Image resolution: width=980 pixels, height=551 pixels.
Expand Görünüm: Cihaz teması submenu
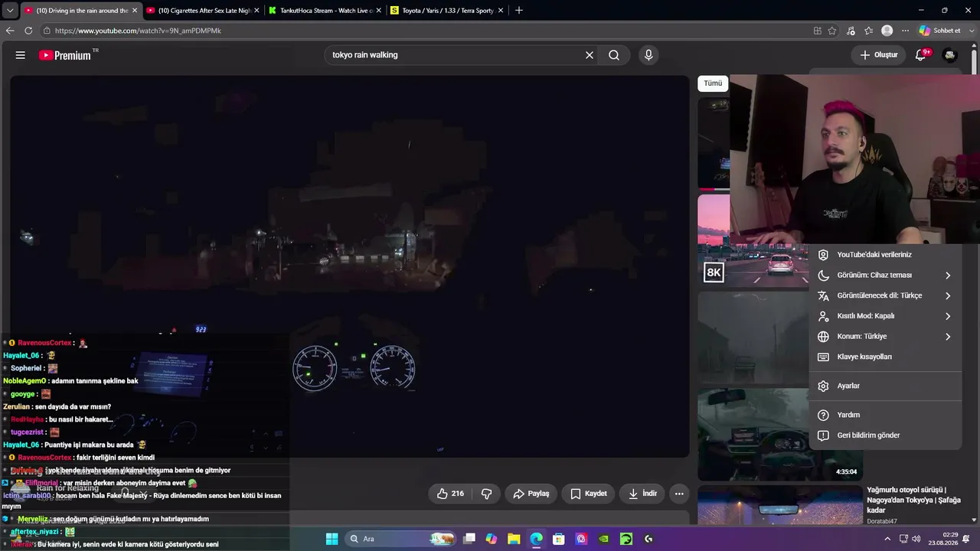tap(948, 275)
